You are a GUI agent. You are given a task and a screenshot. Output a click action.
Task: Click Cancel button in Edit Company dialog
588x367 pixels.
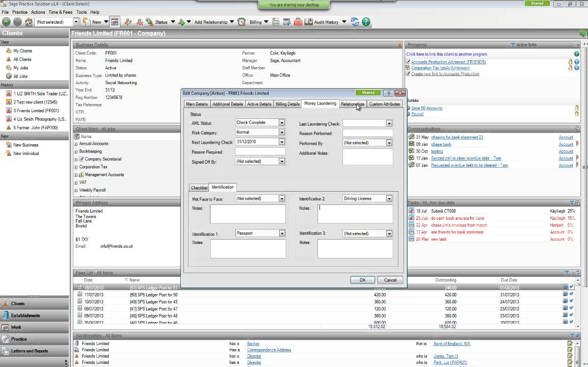point(390,280)
